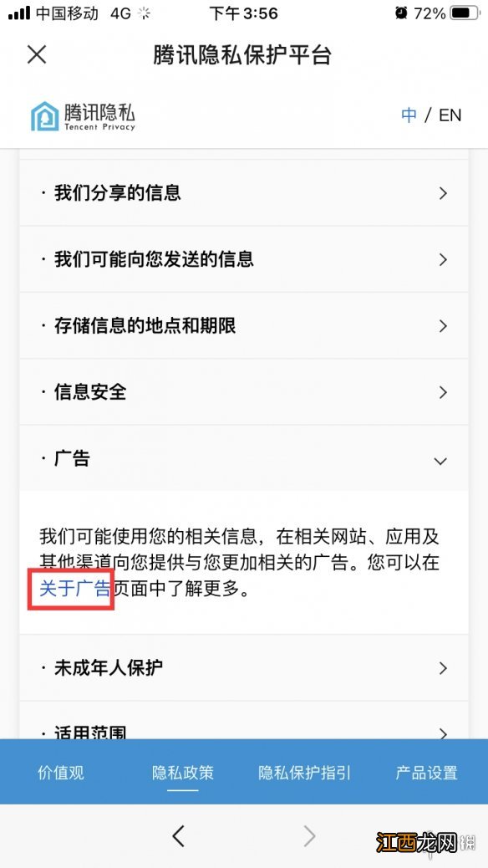Open the 隐私保护指引 tab

coord(304,772)
